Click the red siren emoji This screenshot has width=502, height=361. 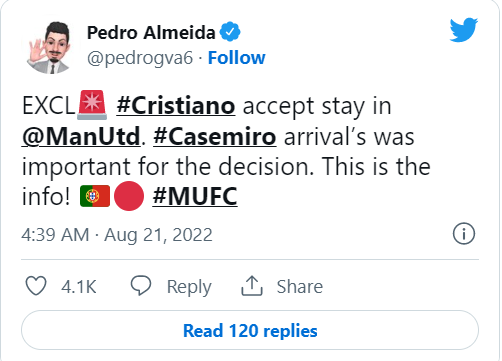[92, 105]
